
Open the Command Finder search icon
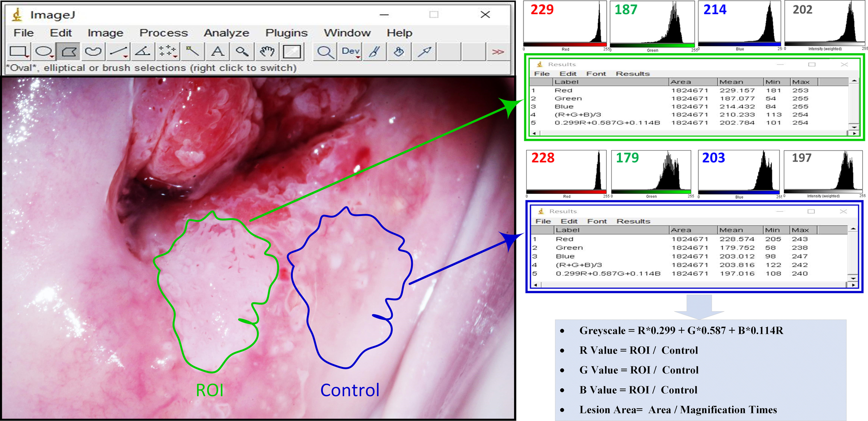pos(325,52)
